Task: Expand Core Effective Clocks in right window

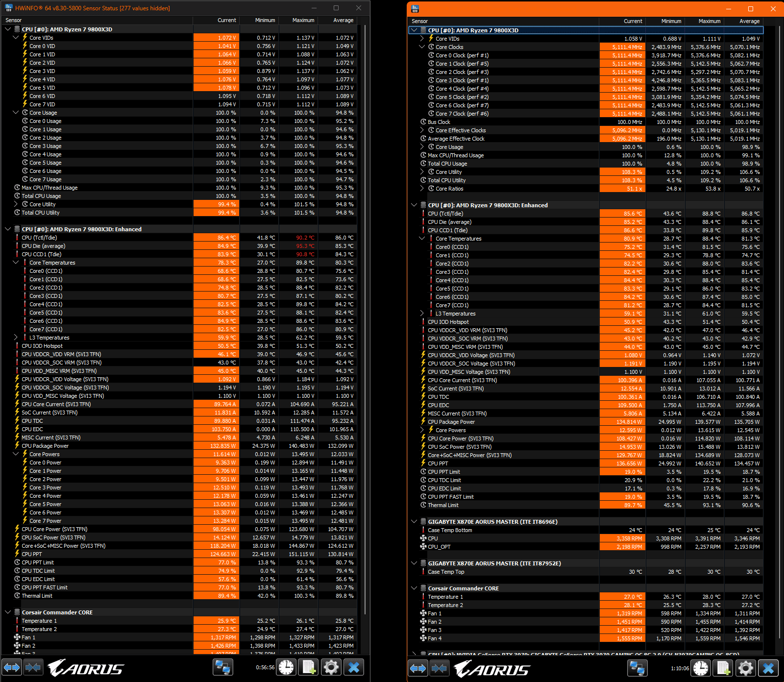Action: tap(422, 130)
